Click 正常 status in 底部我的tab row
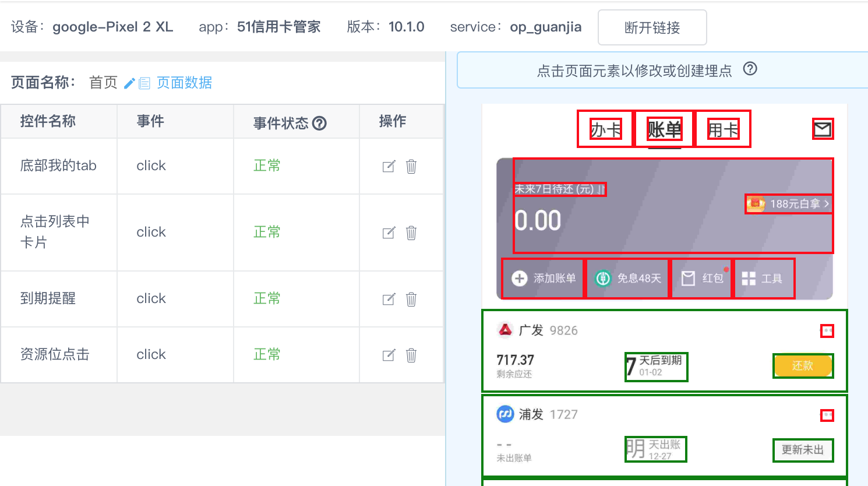The image size is (868, 486). 267,165
